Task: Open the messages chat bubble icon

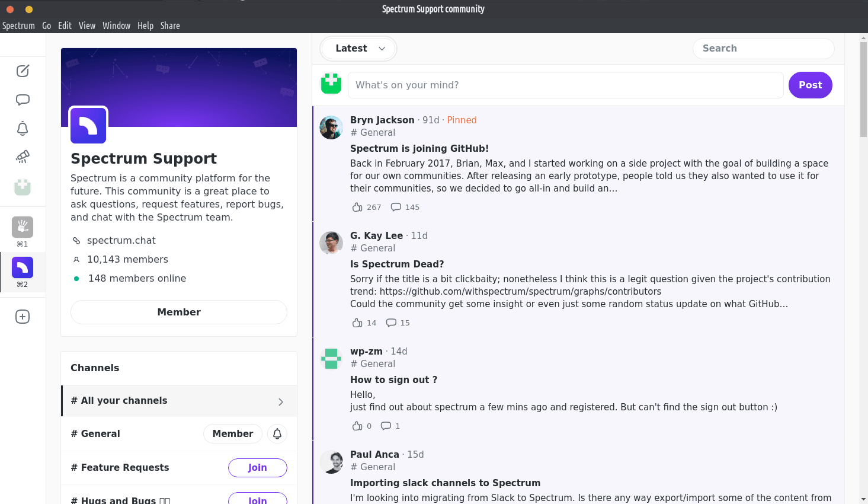Action: (x=23, y=100)
